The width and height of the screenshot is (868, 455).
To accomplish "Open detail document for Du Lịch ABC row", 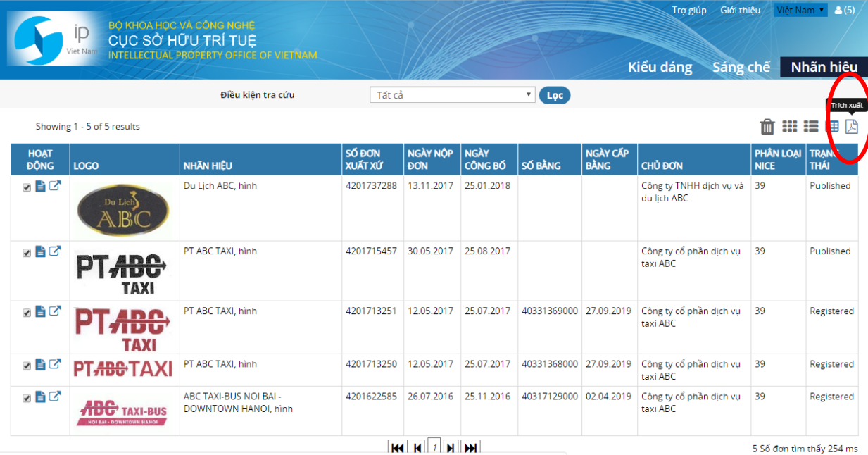I will 41,187.
